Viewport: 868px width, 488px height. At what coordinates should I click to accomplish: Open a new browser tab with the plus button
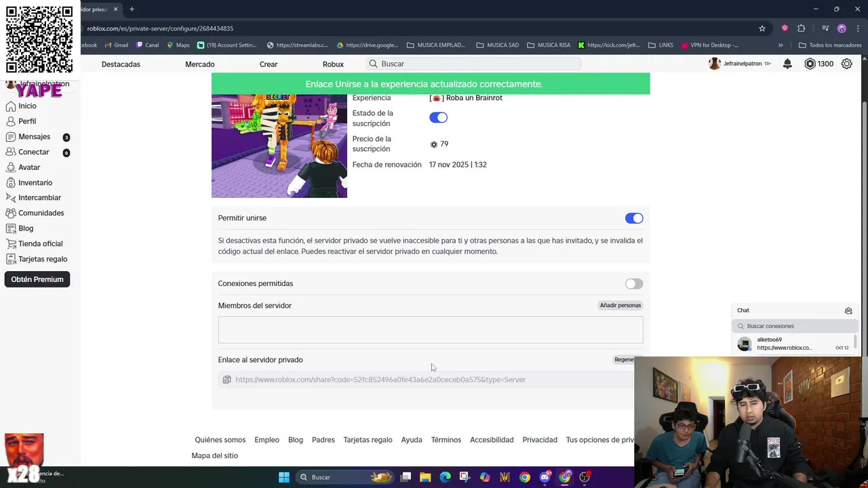coord(132,9)
